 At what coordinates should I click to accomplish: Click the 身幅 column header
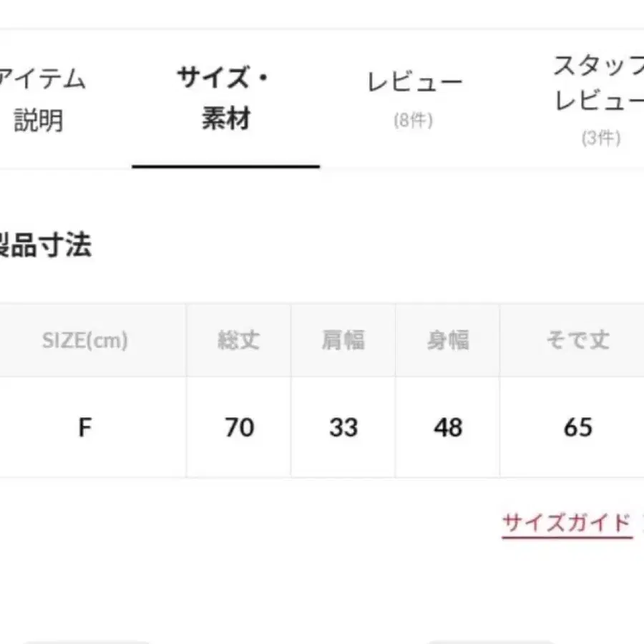447,340
